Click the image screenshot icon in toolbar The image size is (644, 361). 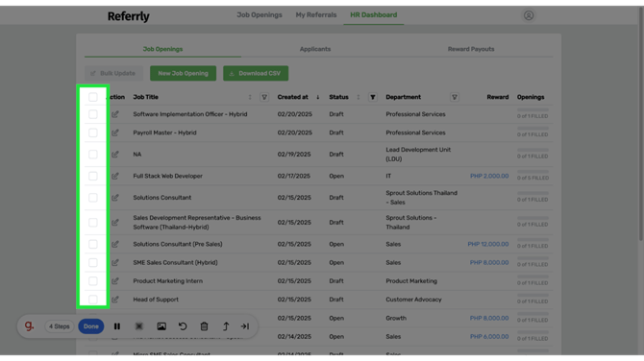[161, 326]
